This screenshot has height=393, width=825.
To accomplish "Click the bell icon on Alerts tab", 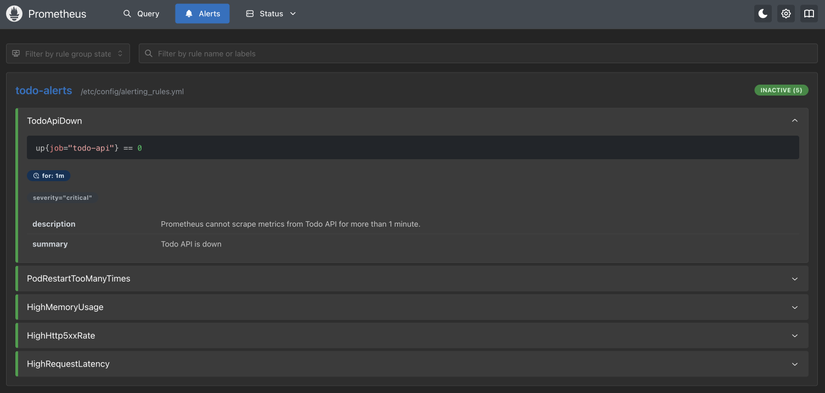I will point(189,14).
